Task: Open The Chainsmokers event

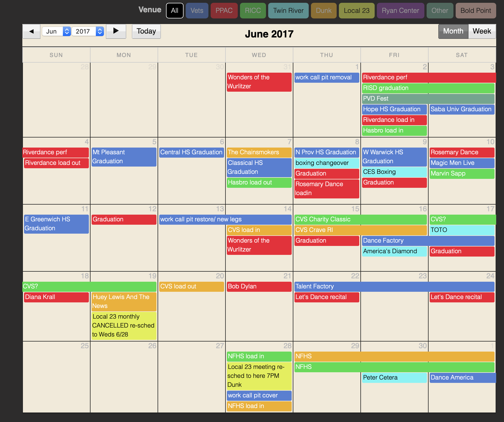Action: (x=259, y=152)
